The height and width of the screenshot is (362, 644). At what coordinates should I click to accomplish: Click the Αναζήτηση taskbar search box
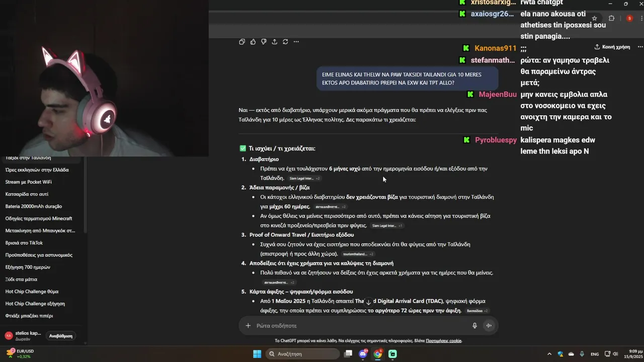coord(303,354)
